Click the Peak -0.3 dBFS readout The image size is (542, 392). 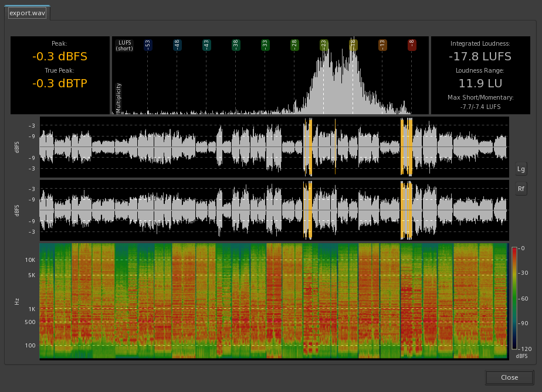point(59,57)
